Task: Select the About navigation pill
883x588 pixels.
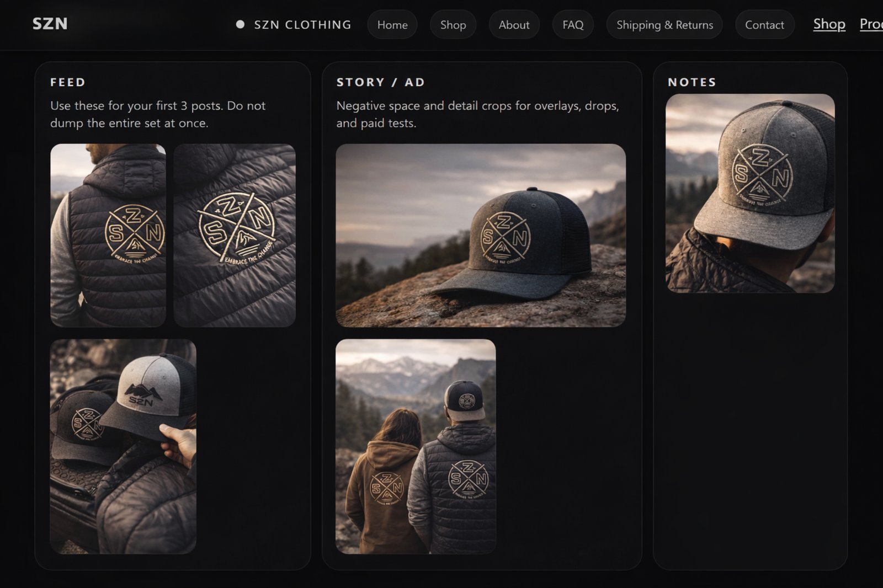Action: coord(514,25)
